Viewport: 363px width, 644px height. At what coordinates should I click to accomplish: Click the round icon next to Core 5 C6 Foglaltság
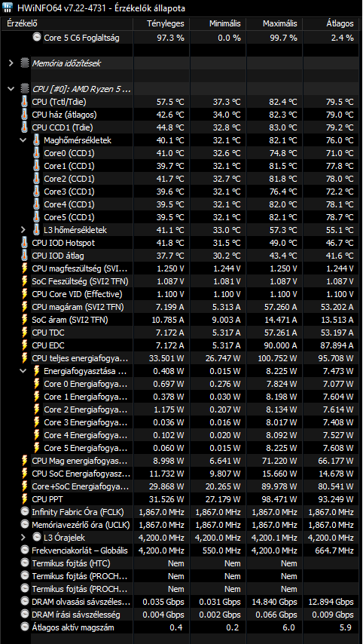click(37, 38)
